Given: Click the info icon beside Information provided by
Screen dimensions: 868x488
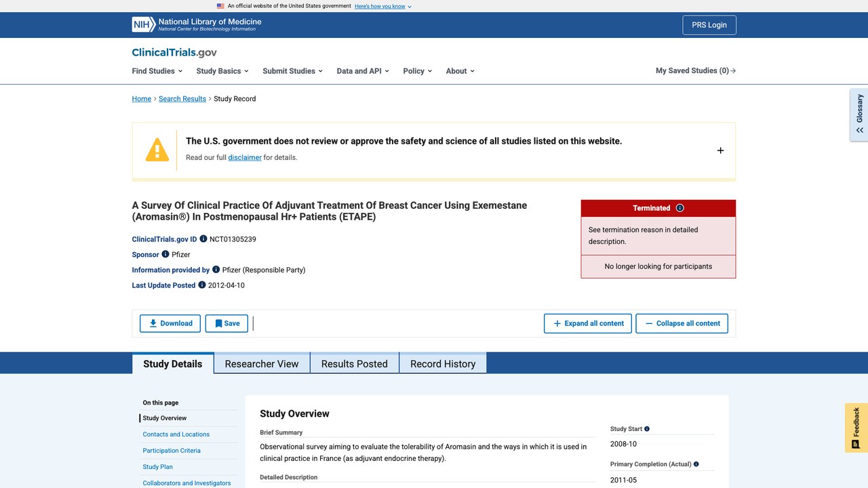Looking at the screenshot, I should [216, 270].
